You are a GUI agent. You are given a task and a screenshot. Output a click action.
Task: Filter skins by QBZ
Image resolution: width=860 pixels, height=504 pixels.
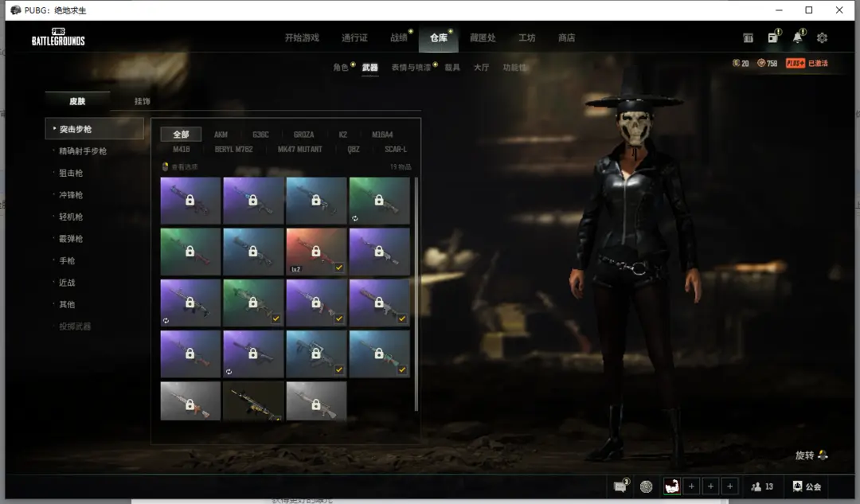coord(354,149)
